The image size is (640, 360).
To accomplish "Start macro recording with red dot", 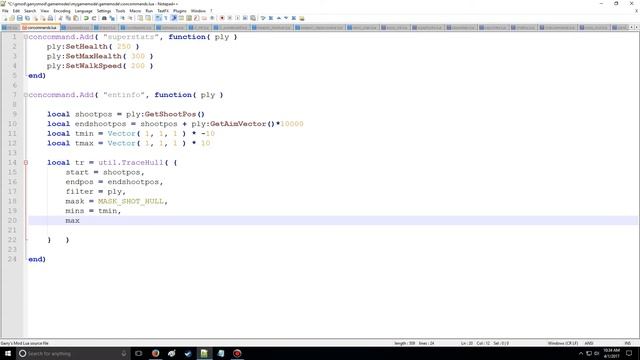I will pos(222,18).
